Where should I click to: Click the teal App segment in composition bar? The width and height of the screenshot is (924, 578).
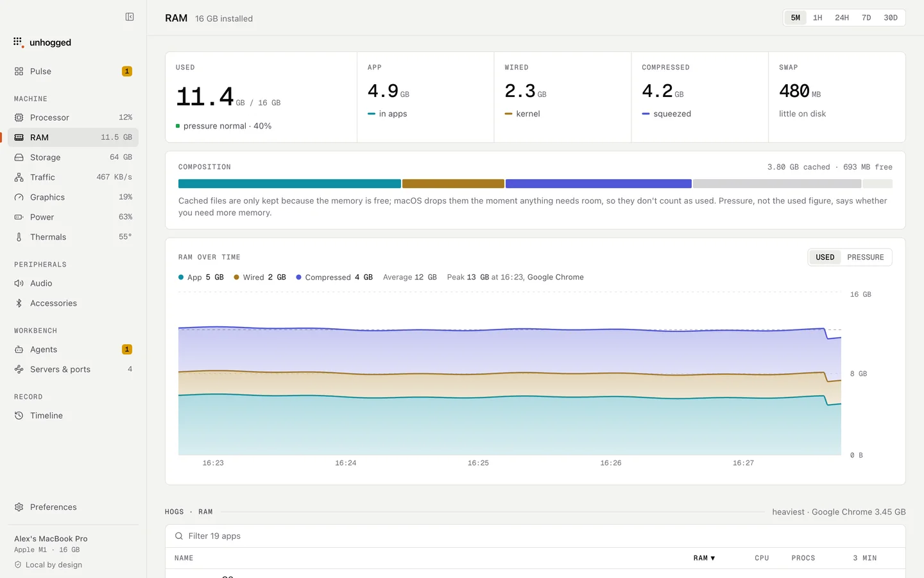(289, 184)
